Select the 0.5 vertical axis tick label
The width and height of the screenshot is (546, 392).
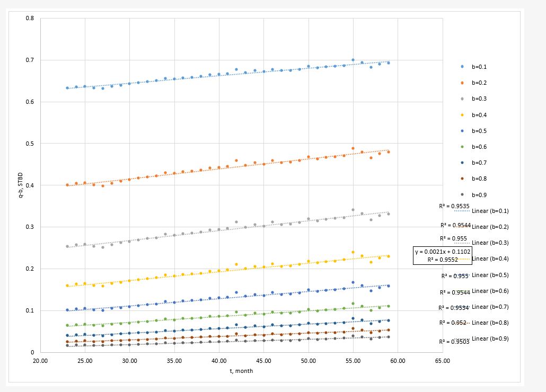click(x=31, y=144)
